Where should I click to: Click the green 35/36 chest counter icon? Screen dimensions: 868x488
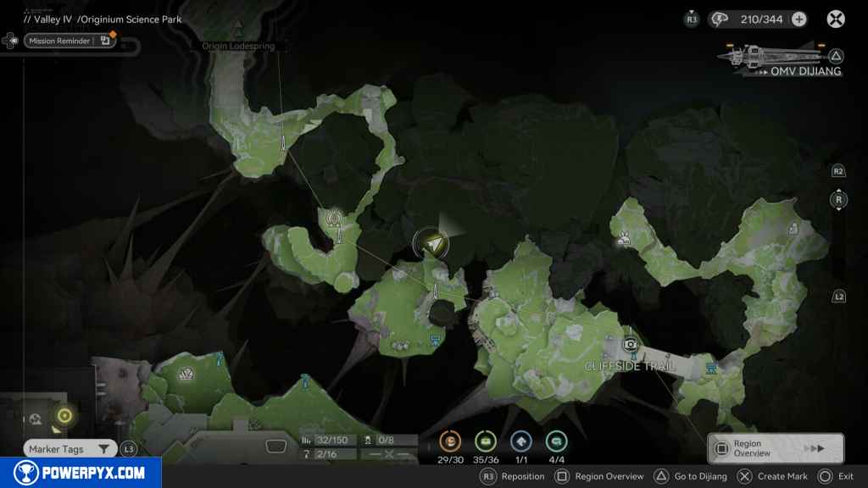click(486, 441)
